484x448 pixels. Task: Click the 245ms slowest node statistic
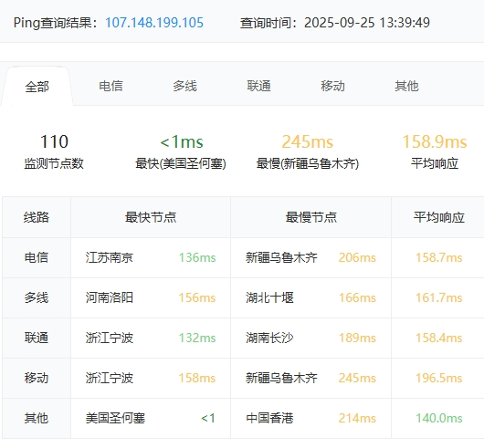tap(308, 151)
